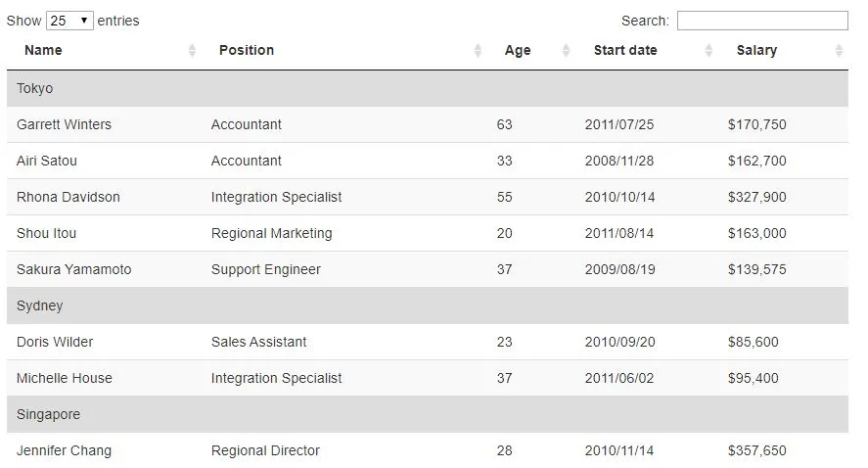
Task: Click the Name column sort arrows icon
Action: (x=192, y=51)
